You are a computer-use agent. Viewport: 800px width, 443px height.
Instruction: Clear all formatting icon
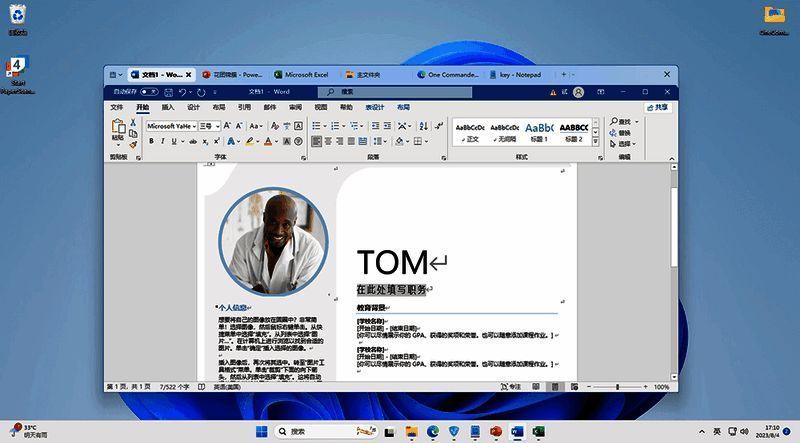click(x=274, y=126)
